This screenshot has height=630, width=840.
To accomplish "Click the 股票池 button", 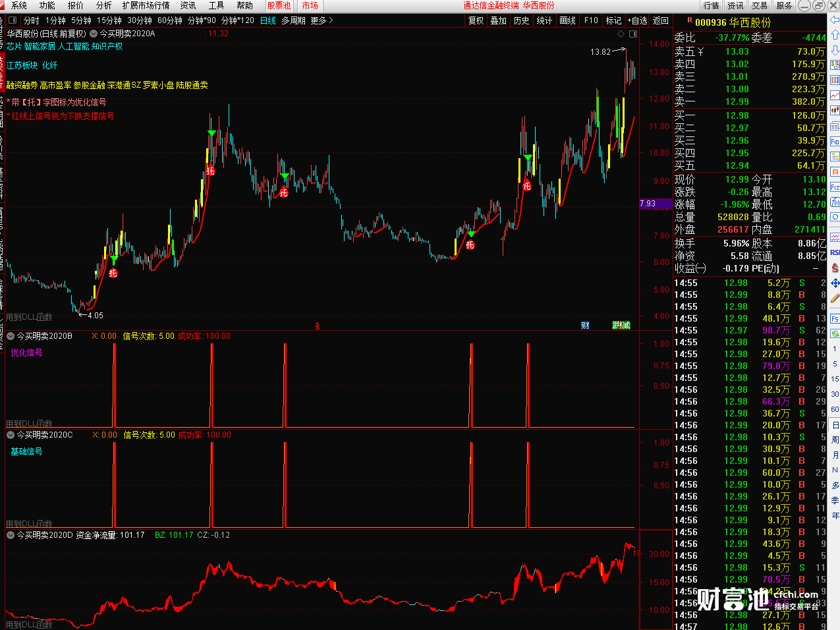I will [x=279, y=5].
